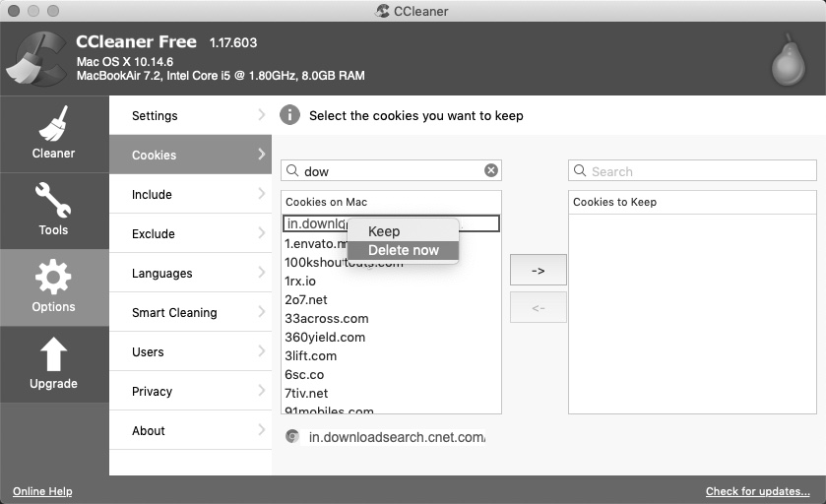Click magnifier icon in 'dow' search box

(x=292, y=170)
